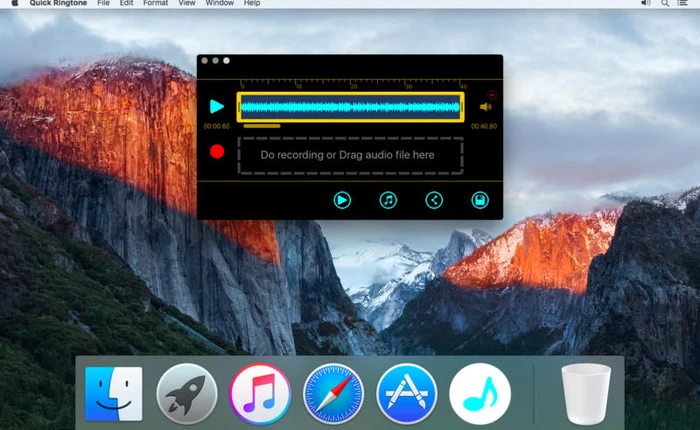Open the Window menu
Screen dimensions: 700x430
coord(219,4)
